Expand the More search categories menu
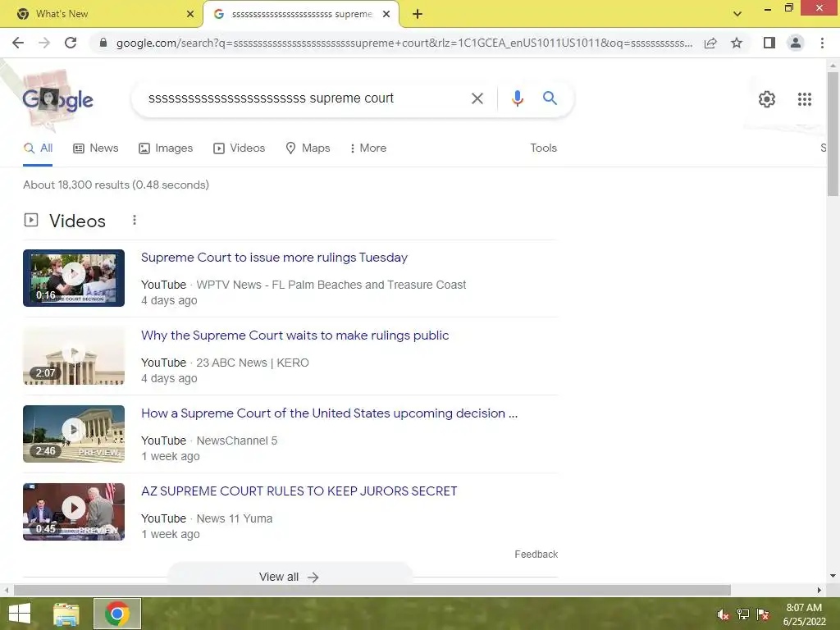The width and height of the screenshot is (840, 630). (367, 148)
